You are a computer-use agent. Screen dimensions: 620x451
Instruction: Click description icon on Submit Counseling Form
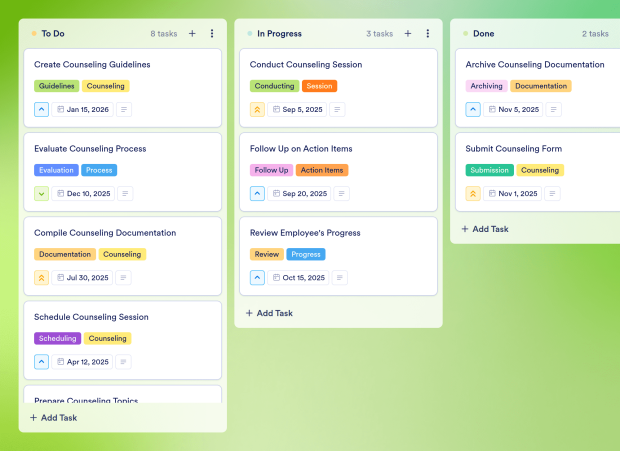click(x=552, y=194)
